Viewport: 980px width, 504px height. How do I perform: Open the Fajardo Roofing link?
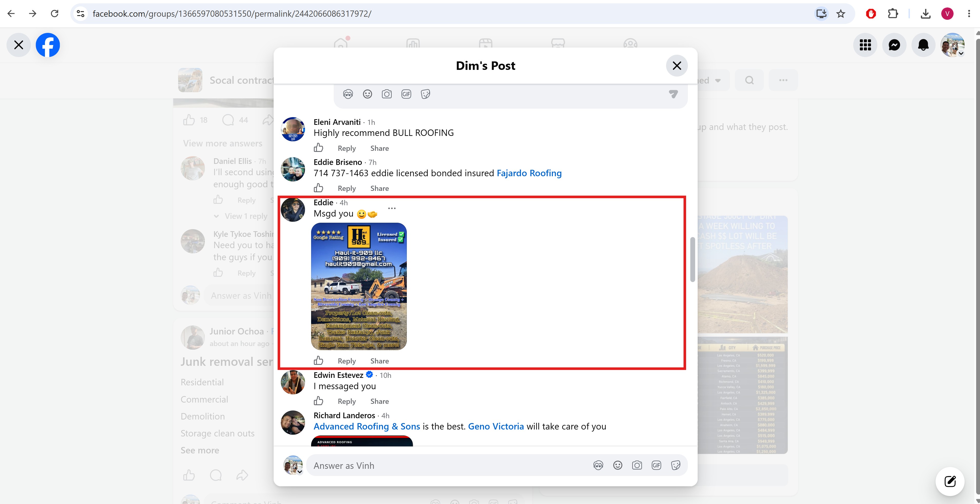tap(529, 173)
